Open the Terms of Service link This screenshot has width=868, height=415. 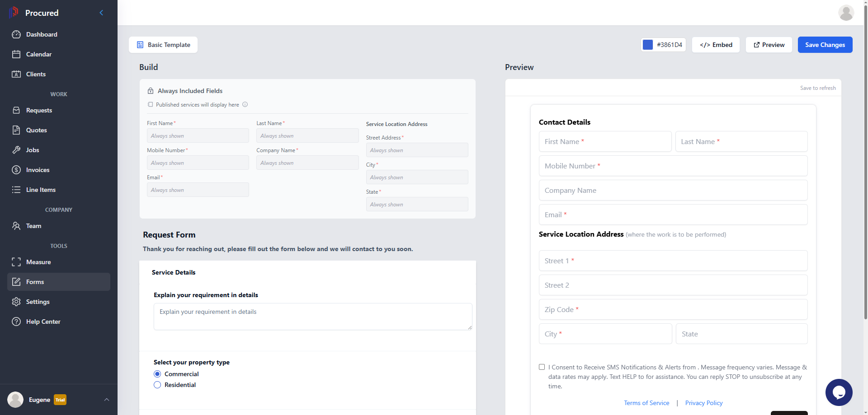point(646,403)
